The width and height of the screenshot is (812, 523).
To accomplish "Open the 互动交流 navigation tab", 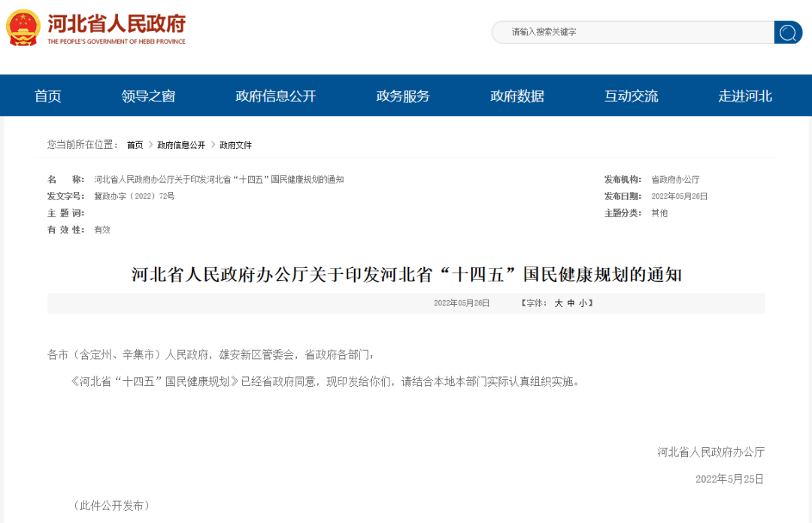I will coord(632,96).
